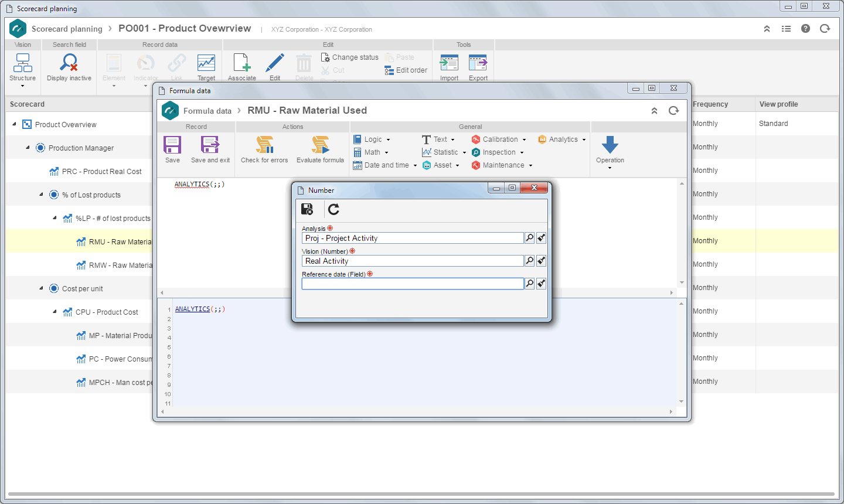The image size is (844, 504).
Task: Open the Operation dropdown arrow
Action: [x=610, y=168]
